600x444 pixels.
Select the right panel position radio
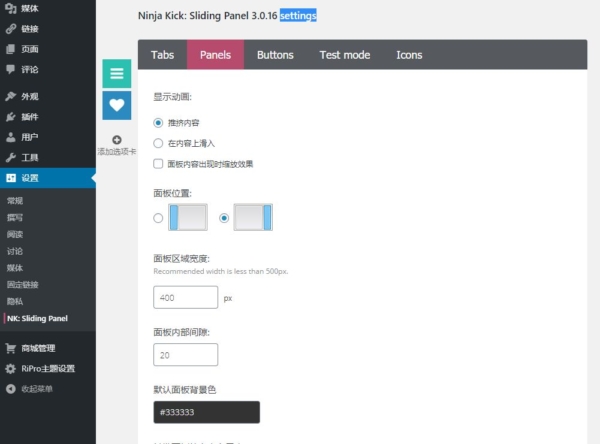click(x=224, y=218)
